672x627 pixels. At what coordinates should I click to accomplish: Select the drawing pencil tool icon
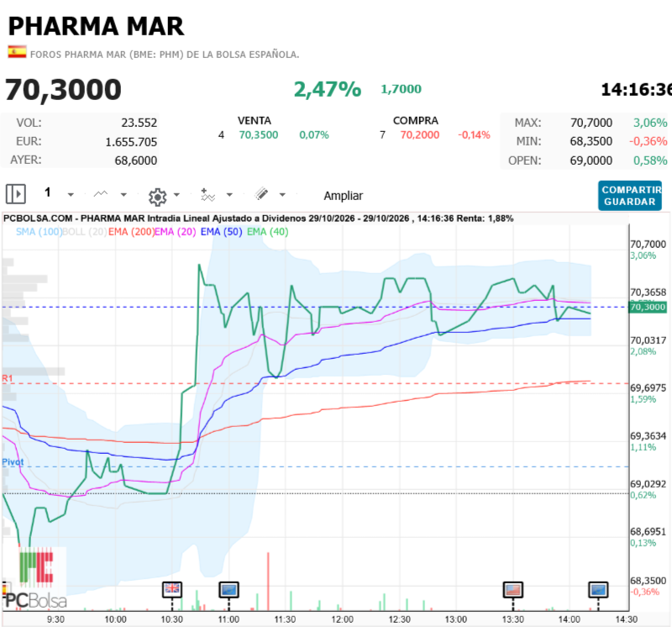click(261, 194)
